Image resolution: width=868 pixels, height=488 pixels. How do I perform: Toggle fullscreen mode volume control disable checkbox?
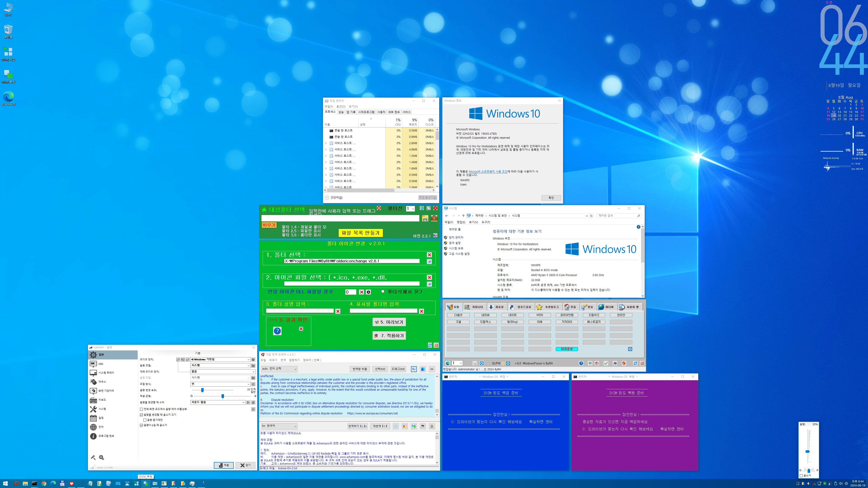pos(142,409)
